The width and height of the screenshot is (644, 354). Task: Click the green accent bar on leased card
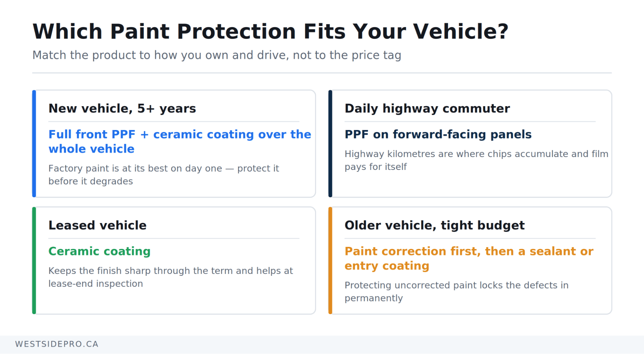(x=34, y=260)
